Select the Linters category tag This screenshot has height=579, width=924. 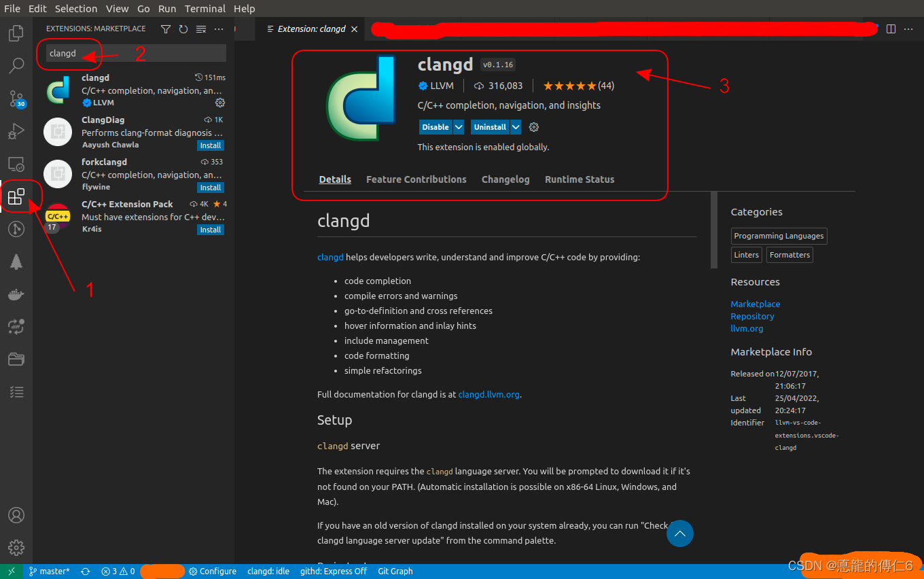tap(747, 255)
